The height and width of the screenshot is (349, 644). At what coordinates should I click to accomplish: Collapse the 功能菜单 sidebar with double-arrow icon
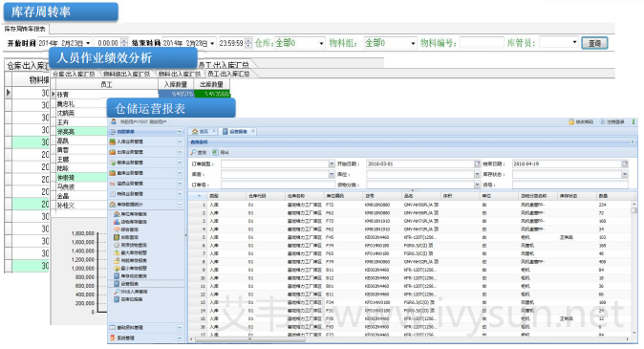tap(180, 132)
